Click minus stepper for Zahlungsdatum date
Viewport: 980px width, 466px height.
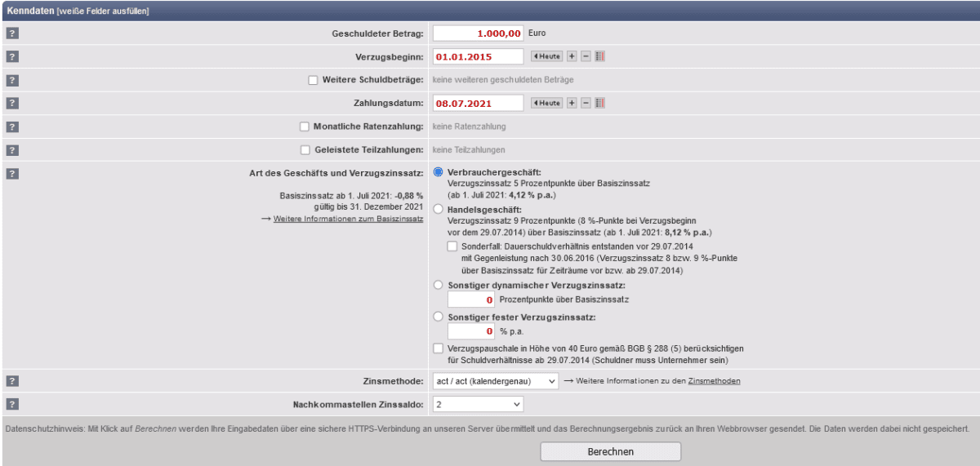(x=586, y=103)
